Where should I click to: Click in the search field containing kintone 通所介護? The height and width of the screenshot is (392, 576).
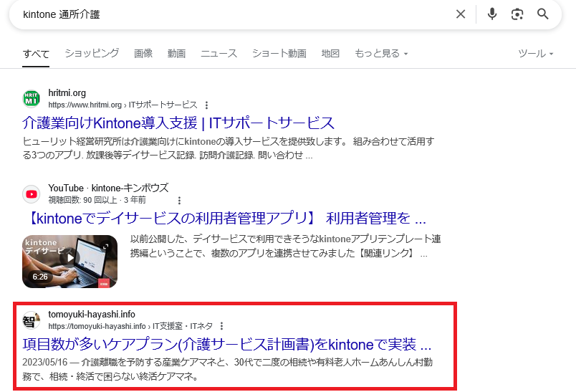pos(235,14)
